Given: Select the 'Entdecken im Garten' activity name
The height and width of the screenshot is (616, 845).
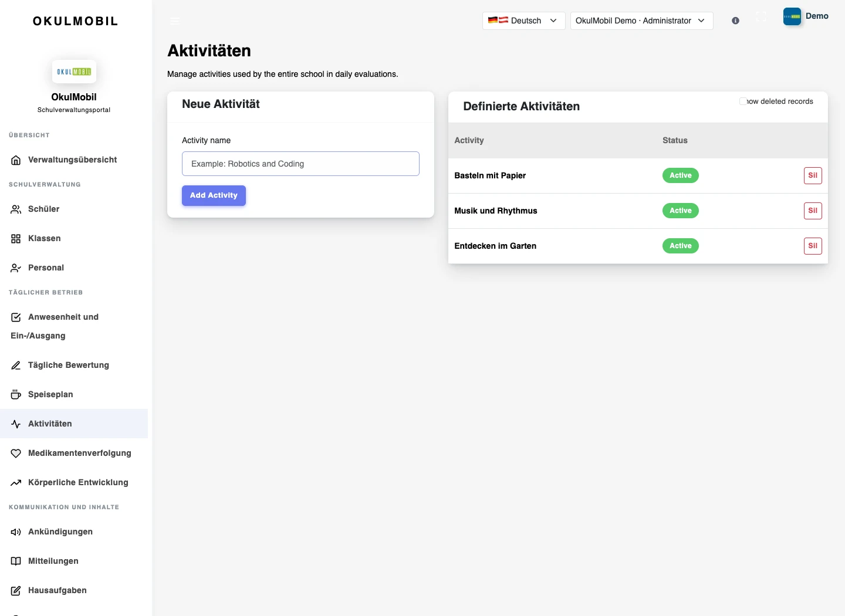Looking at the screenshot, I should point(495,246).
